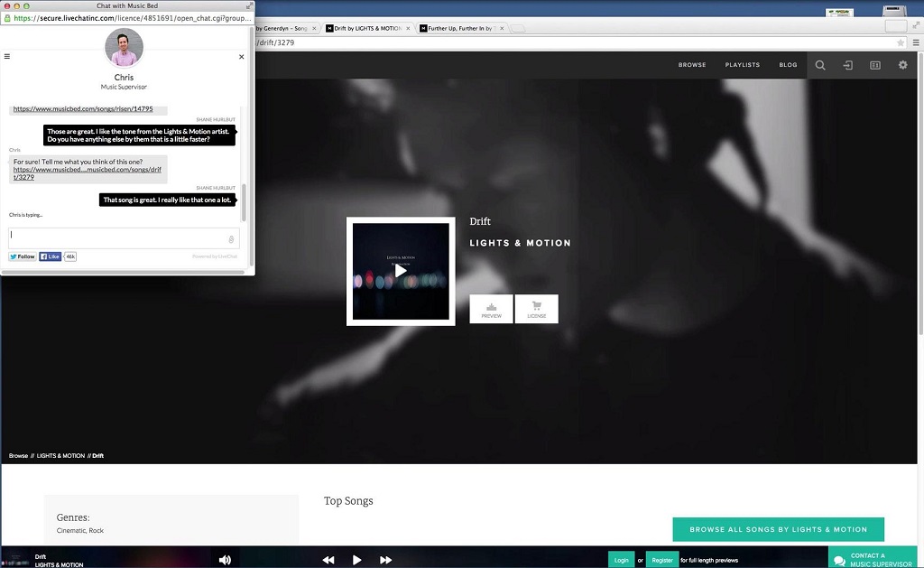Switch to the Generdyn song tab
Screen dimensions: 924x568
tap(284, 28)
